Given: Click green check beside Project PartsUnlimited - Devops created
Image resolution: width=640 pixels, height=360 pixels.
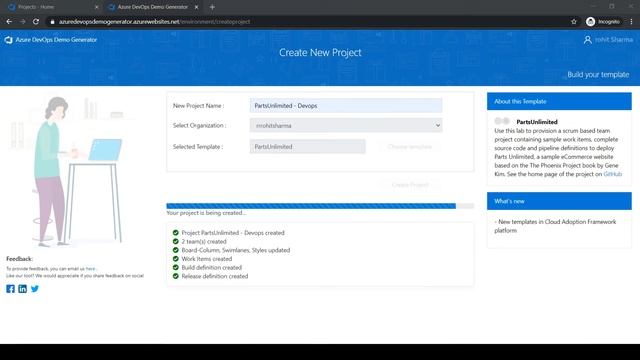Looking at the screenshot, I should click(176, 233).
